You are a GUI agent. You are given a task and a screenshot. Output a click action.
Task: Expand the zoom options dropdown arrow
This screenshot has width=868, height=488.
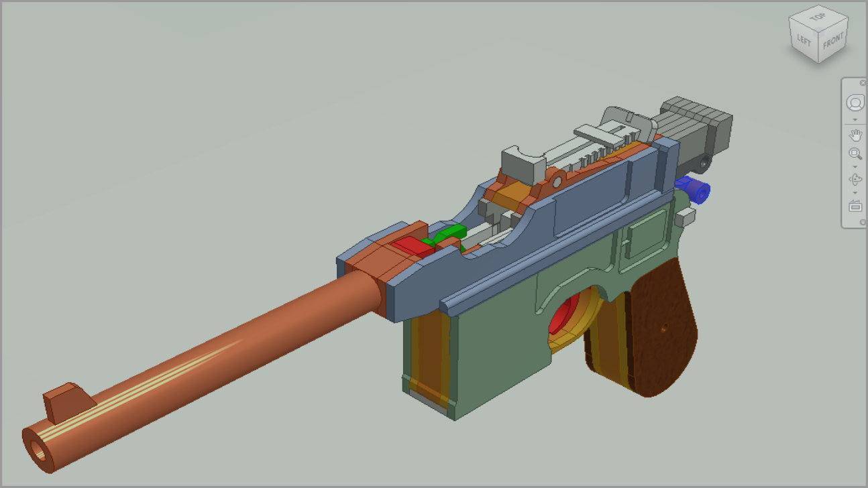tap(855, 166)
